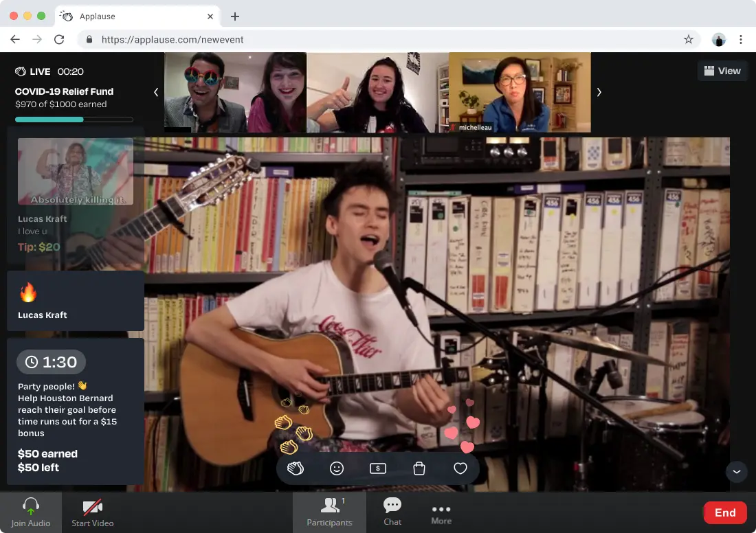This screenshot has height=533, width=756.
Task: Select michelleau's video thumbnail
Action: [x=520, y=92]
